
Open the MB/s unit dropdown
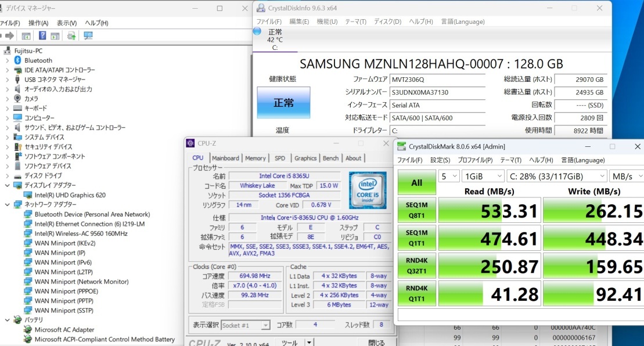click(x=626, y=176)
